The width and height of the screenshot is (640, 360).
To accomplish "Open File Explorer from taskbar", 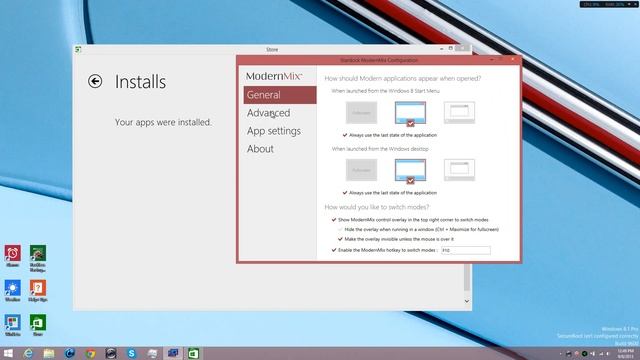I will pos(49,353).
